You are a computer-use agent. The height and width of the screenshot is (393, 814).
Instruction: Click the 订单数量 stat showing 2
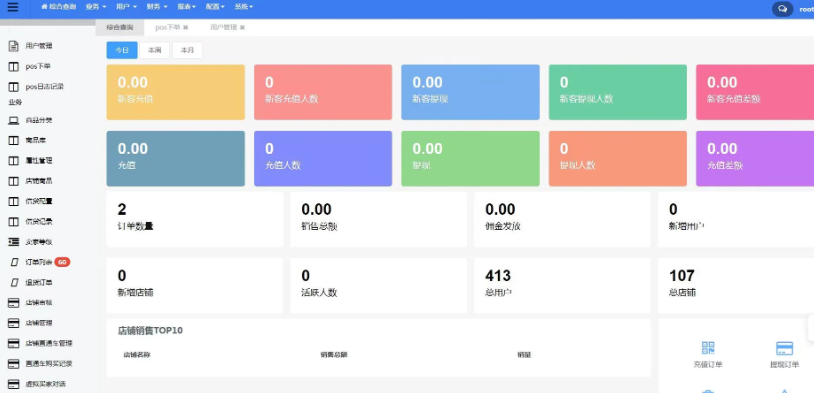click(x=195, y=220)
